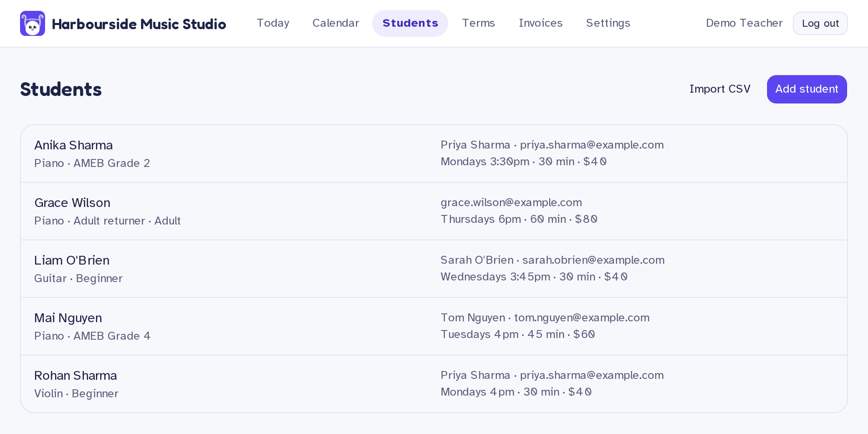Select the Students tab
This screenshot has height=434, width=868.
[410, 23]
